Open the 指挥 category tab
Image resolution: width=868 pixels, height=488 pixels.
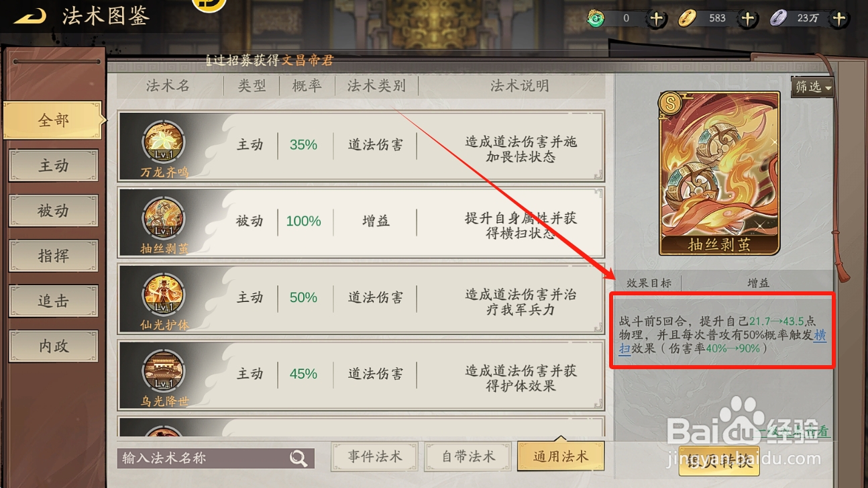54,256
